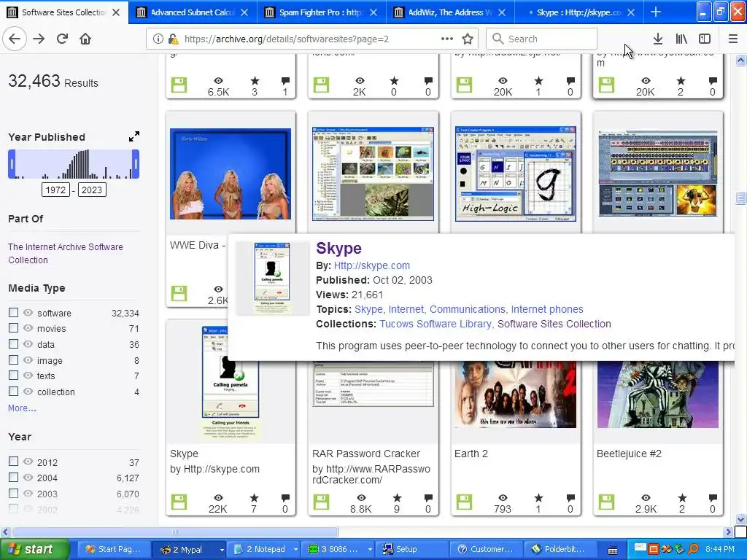Image resolution: width=747 pixels, height=560 pixels.
Task: Go forward with the forward arrow
Action: (x=39, y=39)
